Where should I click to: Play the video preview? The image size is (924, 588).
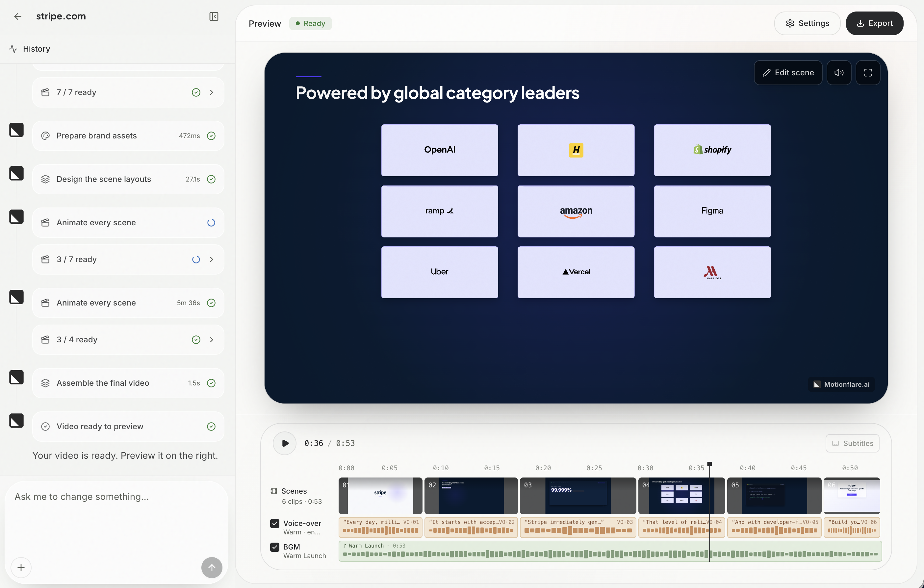pyautogui.click(x=285, y=443)
